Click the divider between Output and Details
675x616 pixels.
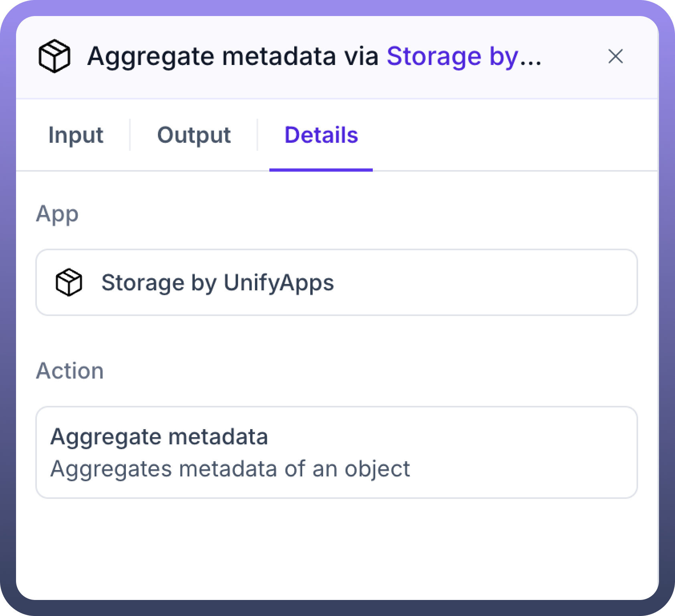click(257, 135)
